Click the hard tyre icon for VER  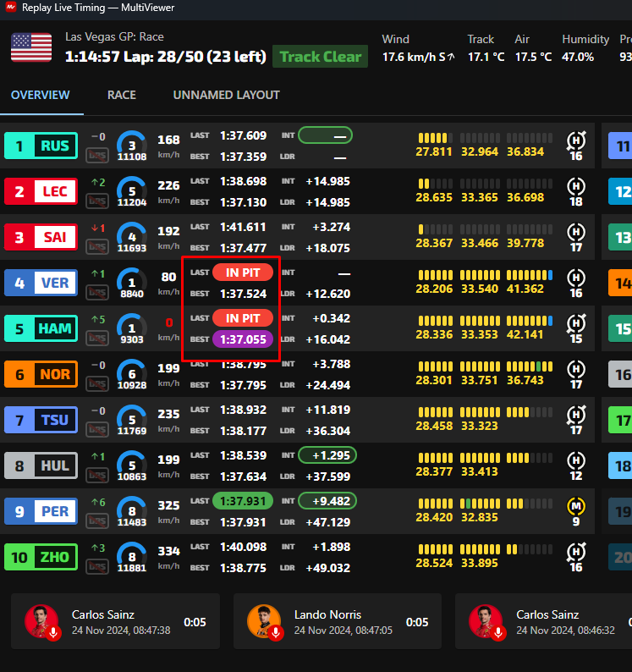(x=576, y=278)
